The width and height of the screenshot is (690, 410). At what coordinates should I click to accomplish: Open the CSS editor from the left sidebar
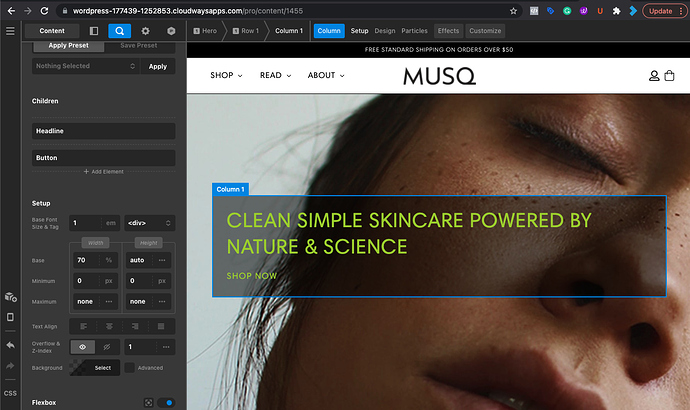[x=10, y=393]
